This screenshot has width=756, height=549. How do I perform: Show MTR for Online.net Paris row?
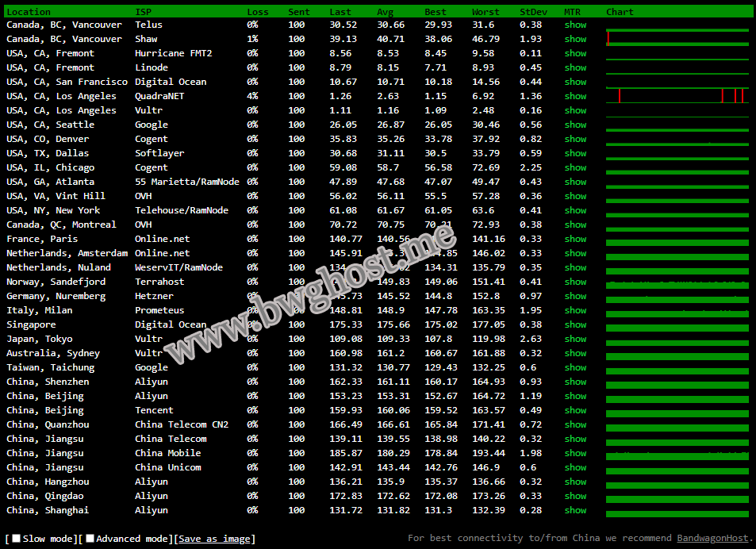pos(575,239)
